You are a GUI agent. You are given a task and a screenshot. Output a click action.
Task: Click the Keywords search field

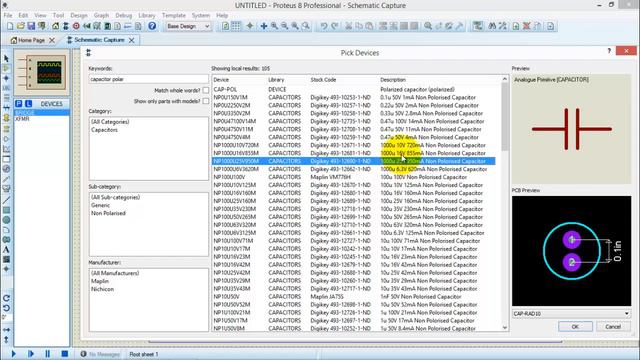click(x=149, y=79)
